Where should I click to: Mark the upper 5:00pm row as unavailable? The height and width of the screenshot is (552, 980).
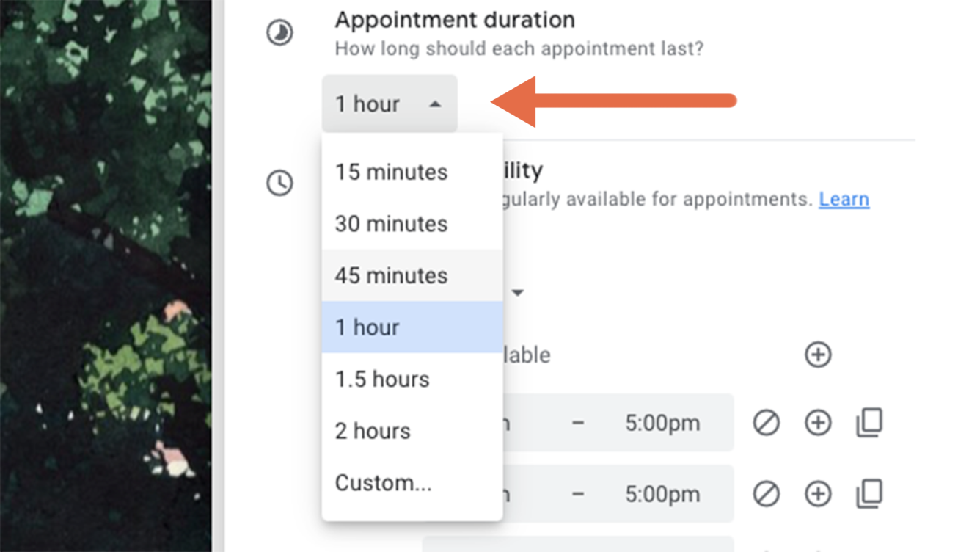pos(766,423)
